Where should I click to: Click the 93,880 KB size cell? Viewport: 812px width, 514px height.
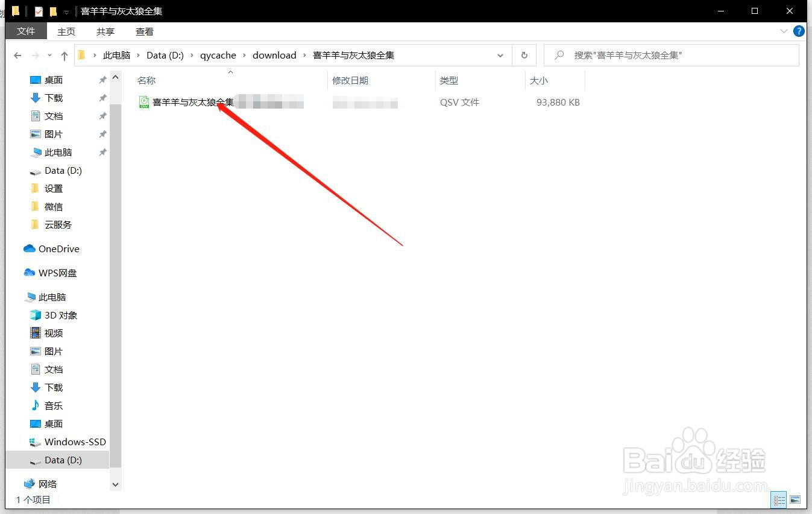point(558,103)
